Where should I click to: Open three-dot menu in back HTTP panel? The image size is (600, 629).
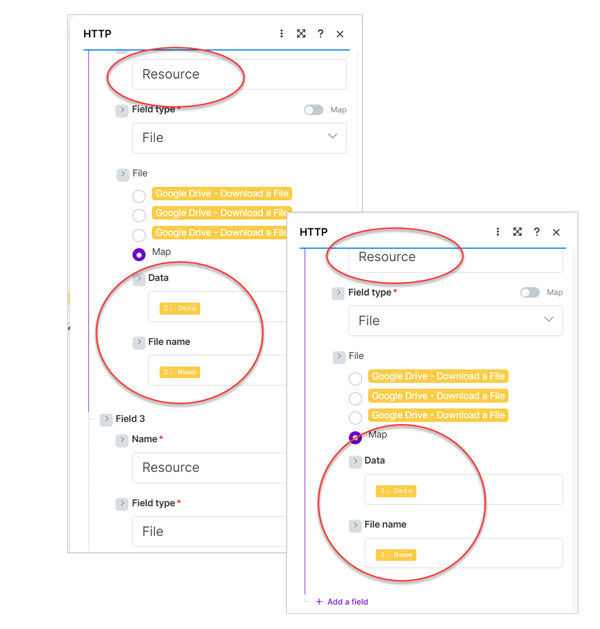tap(282, 34)
